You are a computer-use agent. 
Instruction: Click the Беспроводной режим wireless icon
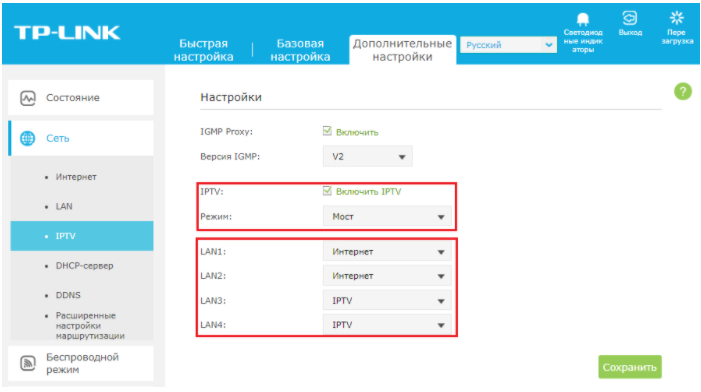(28, 363)
